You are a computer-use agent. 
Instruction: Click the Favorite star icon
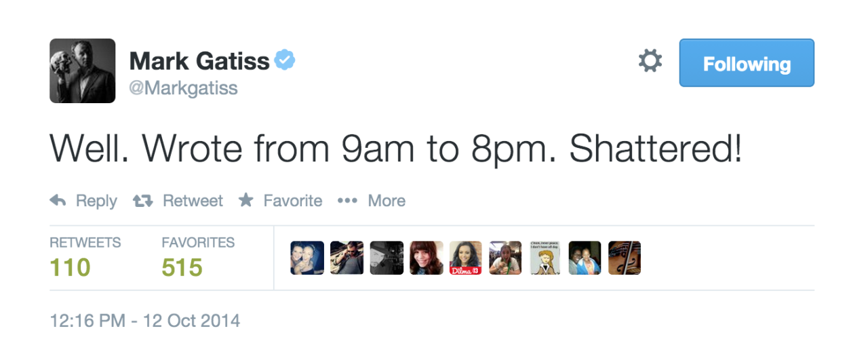tap(246, 200)
